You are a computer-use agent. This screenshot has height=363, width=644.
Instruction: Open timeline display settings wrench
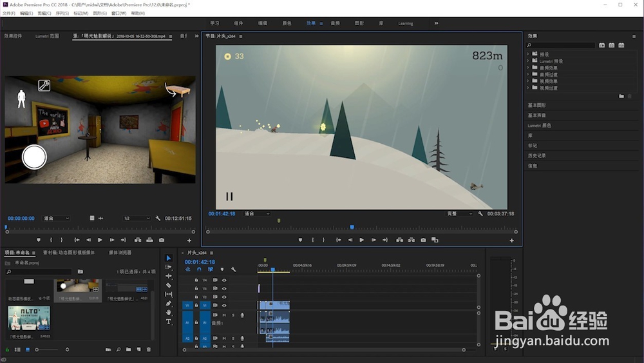pyautogui.click(x=234, y=270)
